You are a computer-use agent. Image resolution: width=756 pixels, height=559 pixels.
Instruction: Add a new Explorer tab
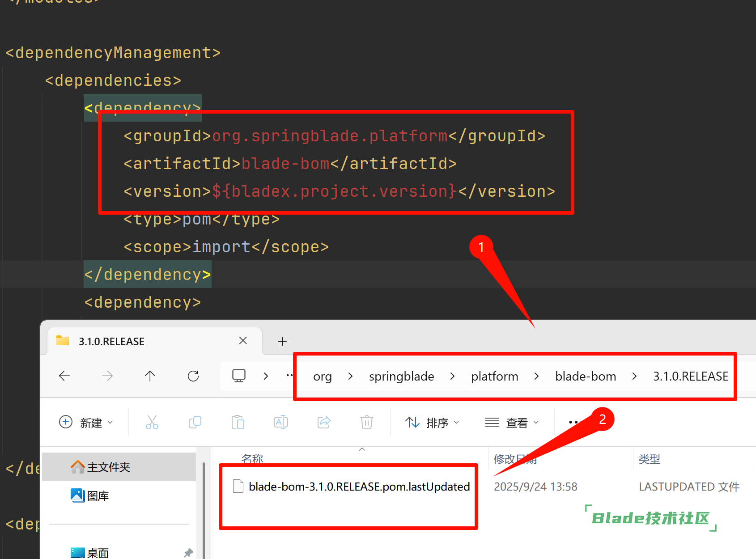(x=282, y=341)
